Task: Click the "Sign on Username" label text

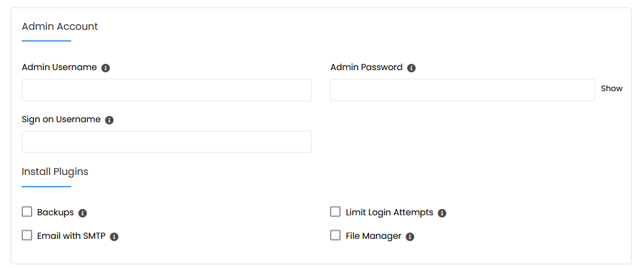Action: coord(61,119)
